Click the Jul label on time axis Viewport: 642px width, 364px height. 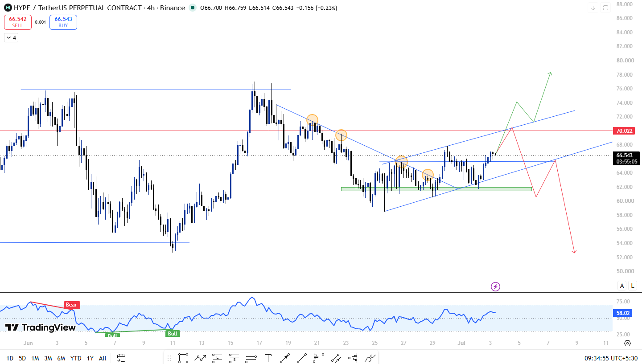[x=461, y=343]
